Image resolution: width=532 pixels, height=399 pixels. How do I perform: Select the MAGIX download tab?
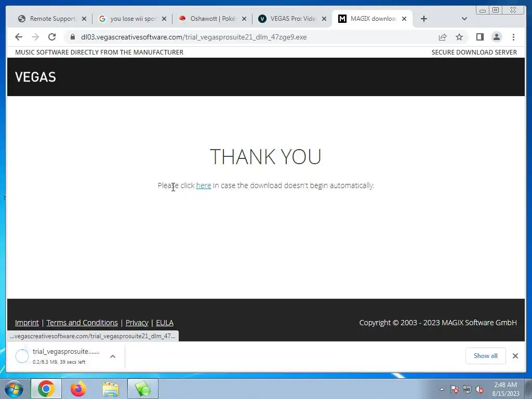[x=372, y=19]
